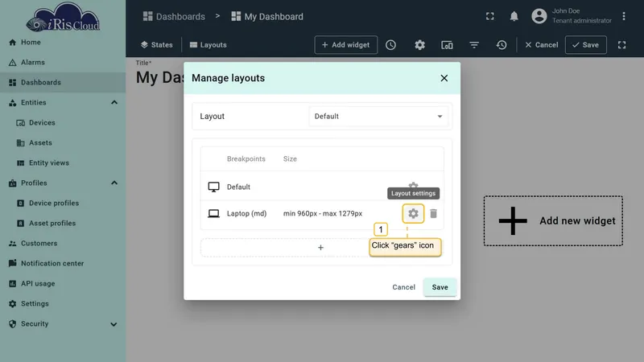The width and height of the screenshot is (644, 362).
Task: Open the filters icon in toolbar
Action: coord(474,45)
